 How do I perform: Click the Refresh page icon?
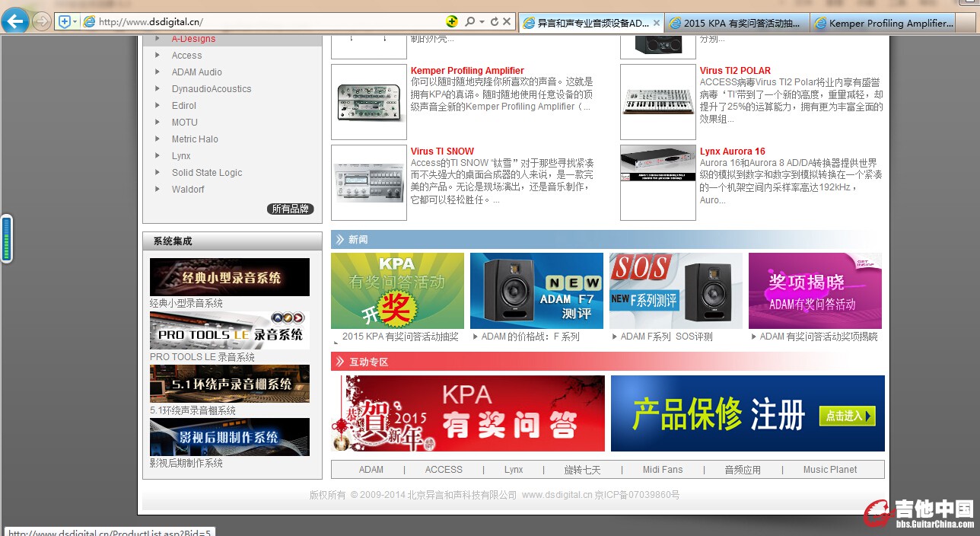[495, 22]
